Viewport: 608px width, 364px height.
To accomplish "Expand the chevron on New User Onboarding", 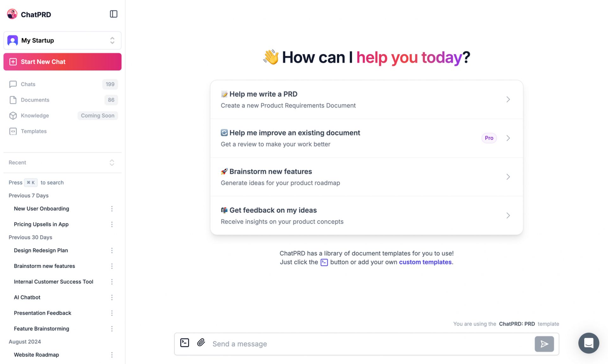I will coord(112,209).
